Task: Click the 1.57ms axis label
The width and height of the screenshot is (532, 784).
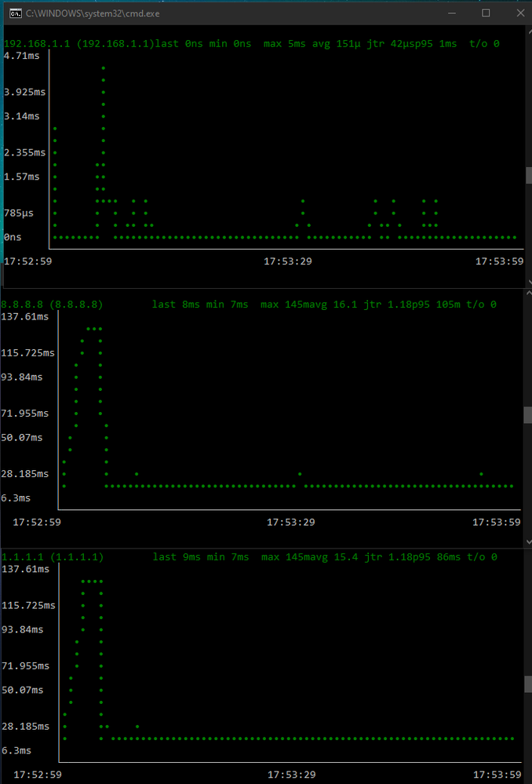Action: 21,177
